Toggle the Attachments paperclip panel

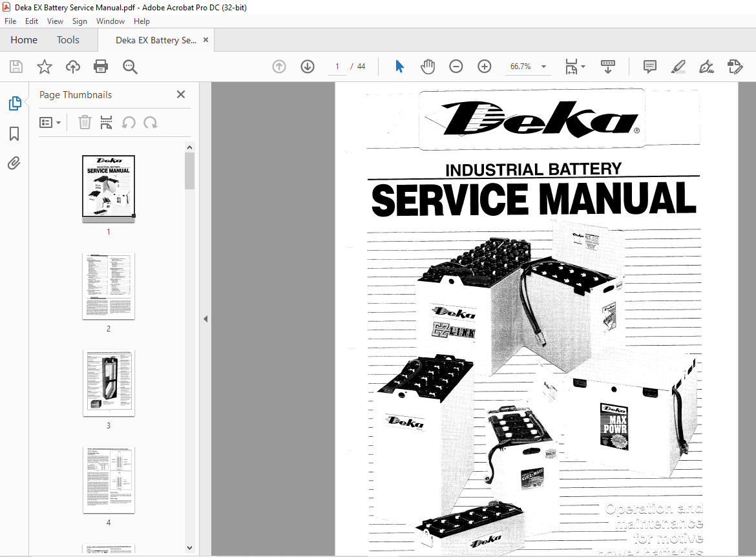[x=14, y=163]
